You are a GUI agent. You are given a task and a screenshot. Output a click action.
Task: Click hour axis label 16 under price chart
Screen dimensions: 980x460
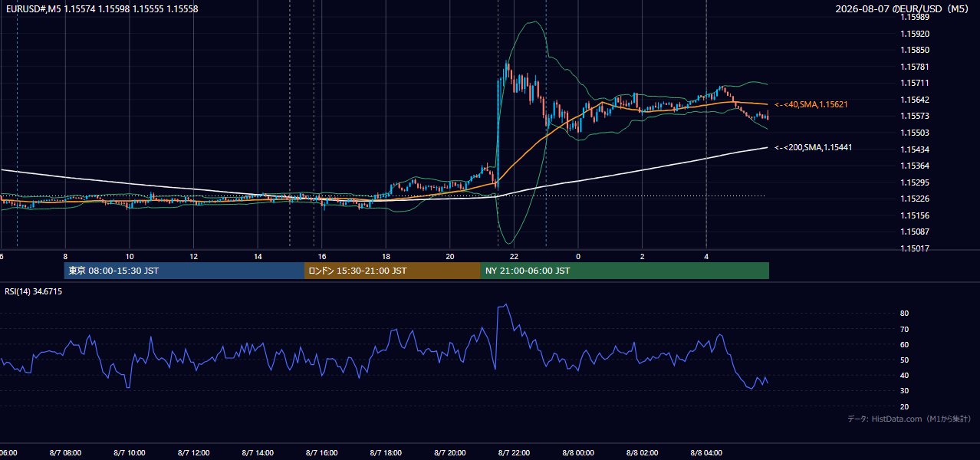pos(322,256)
